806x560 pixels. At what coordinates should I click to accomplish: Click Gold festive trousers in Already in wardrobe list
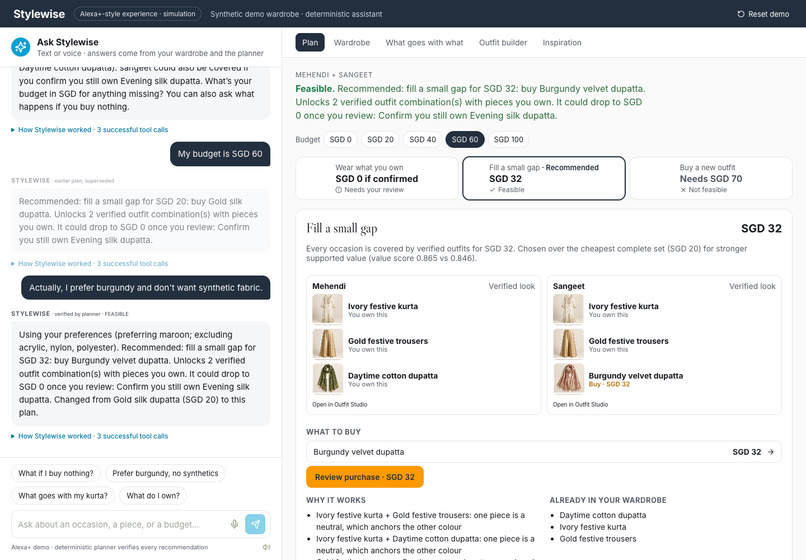click(x=597, y=538)
